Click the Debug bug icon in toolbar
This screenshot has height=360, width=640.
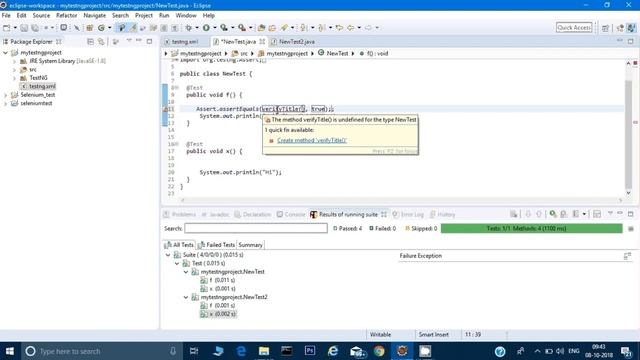188,28
